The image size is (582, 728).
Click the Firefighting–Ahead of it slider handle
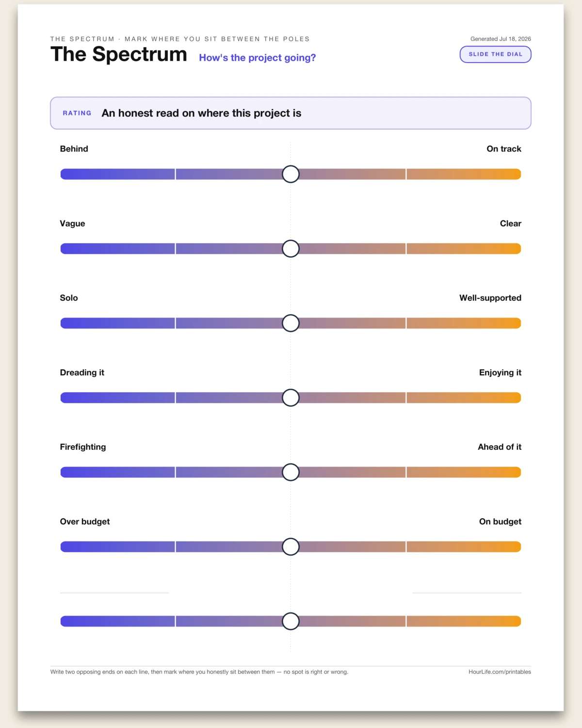pos(291,472)
